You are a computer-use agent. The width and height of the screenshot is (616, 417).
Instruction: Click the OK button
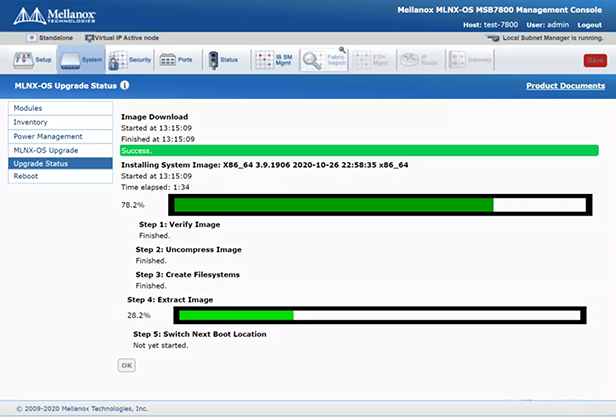coord(126,365)
